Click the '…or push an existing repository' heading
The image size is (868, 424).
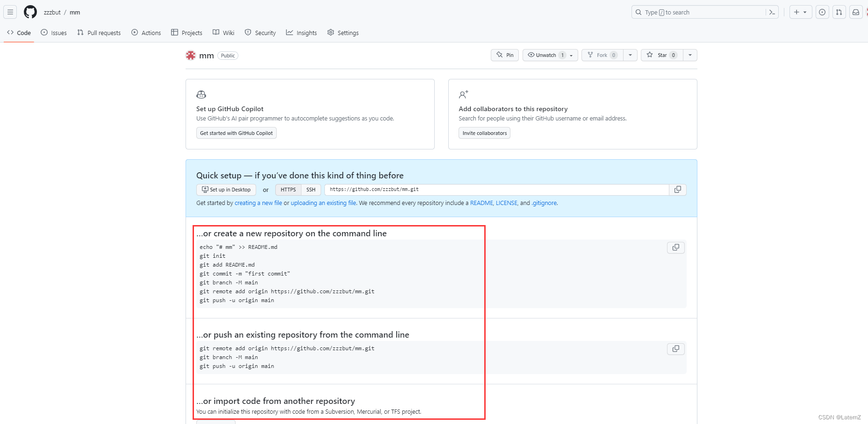pos(303,335)
